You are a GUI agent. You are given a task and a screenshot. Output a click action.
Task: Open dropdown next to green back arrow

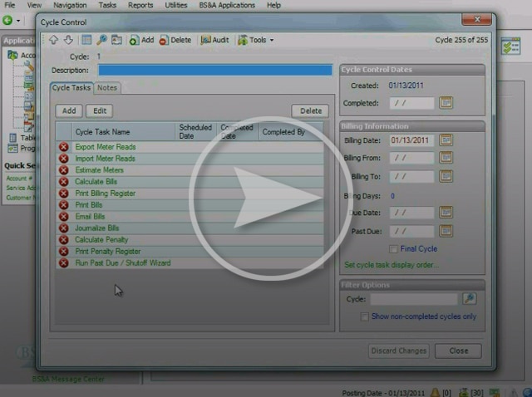coord(18,21)
